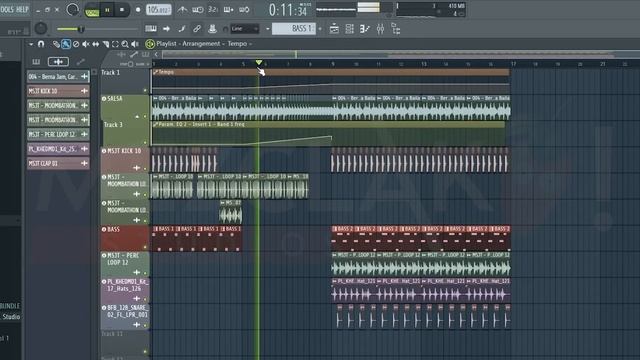Toggle the loop recording icon
This screenshot has height=360, width=640.
click(244, 9)
